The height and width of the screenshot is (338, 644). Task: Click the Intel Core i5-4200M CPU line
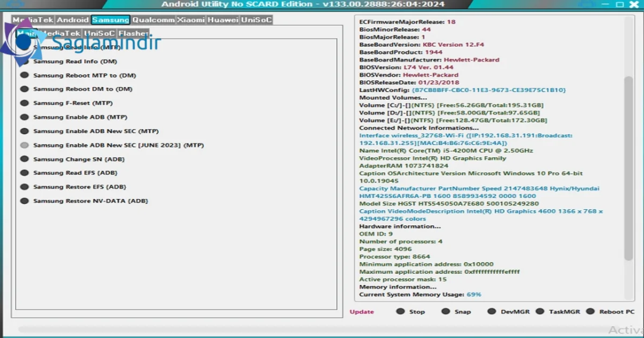[446, 151]
